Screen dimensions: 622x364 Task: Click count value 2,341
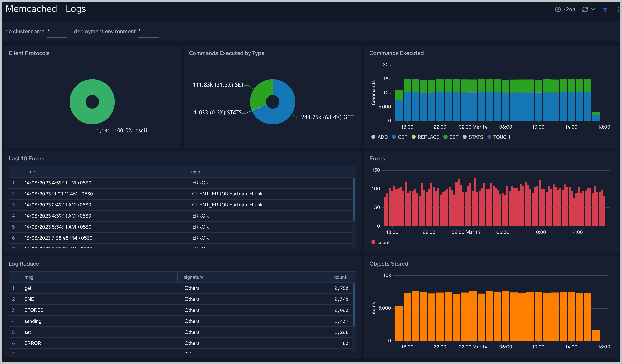[x=341, y=299]
